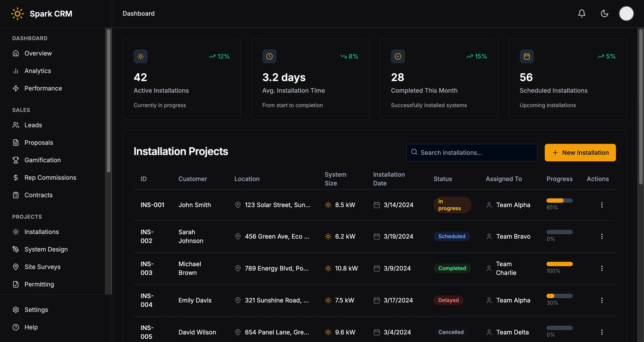Screen dimensions: 644x342
Task: Click the user avatar circle
Action: [x=626, y=14]
